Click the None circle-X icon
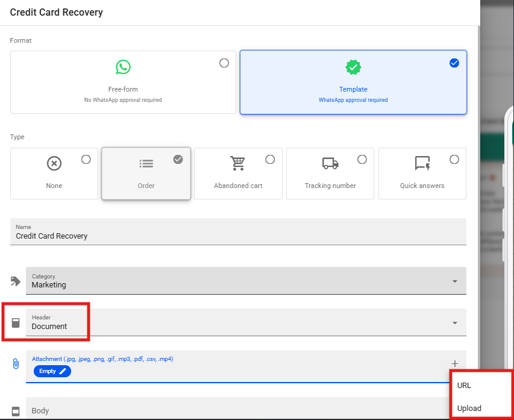 [x=54, y=163]
